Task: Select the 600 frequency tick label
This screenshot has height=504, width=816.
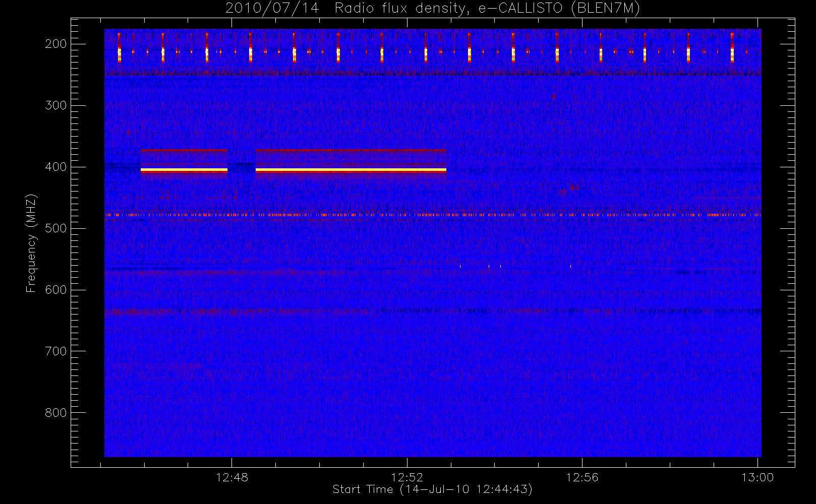Action: pos(56,290)
